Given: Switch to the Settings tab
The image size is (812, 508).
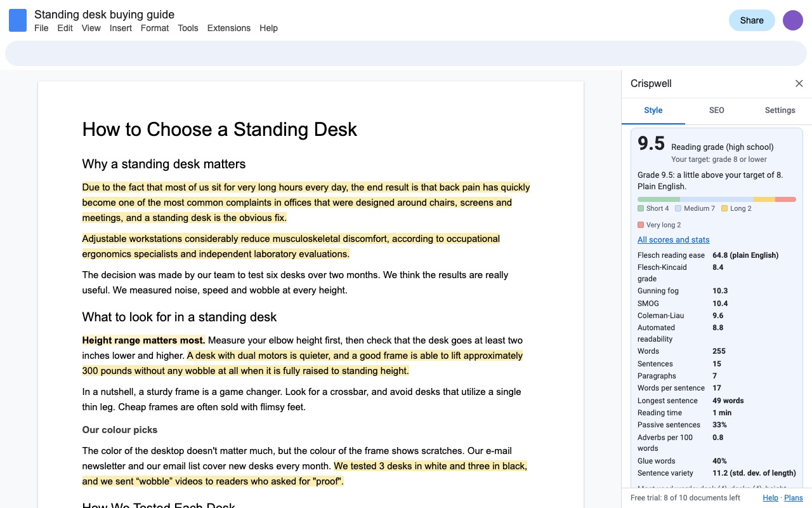Looking at the screenshot, I should coord(780,110).
